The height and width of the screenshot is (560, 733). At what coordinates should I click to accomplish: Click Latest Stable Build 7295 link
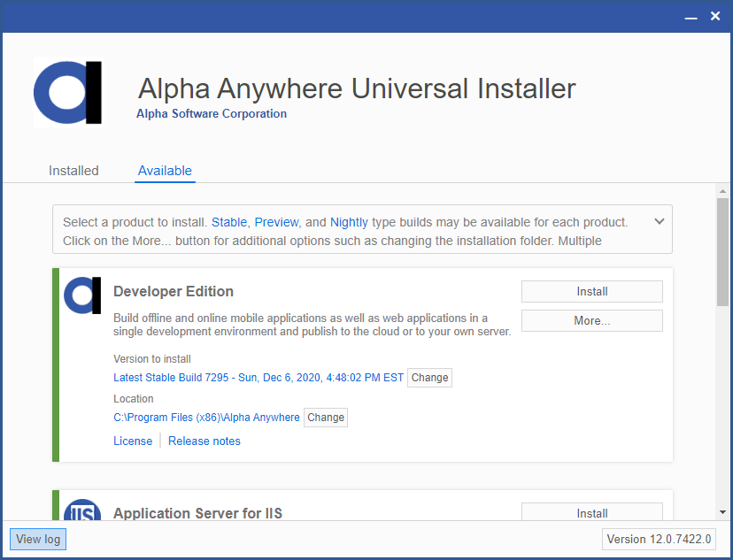point(258,378)
